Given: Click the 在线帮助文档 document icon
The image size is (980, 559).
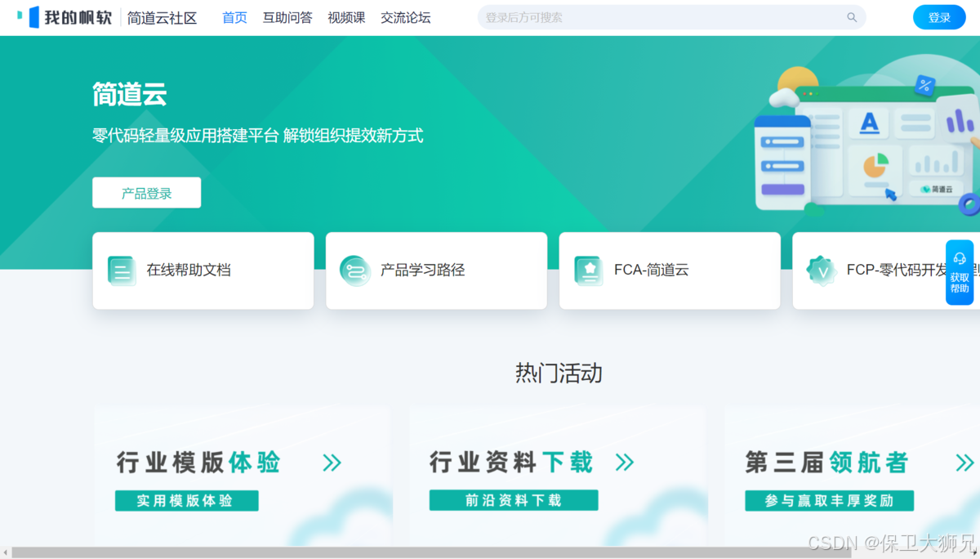Looking at the screenshot, I should click(122, 271).
